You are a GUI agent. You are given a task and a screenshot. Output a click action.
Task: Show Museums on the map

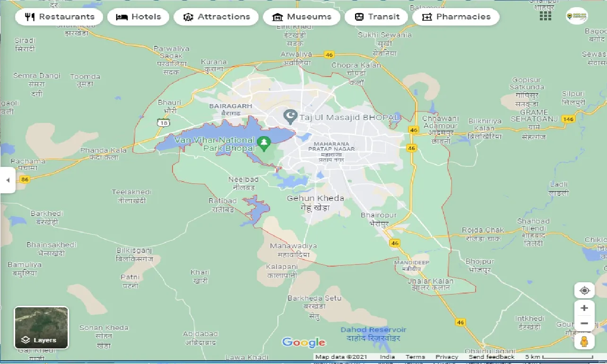(301, 17)
